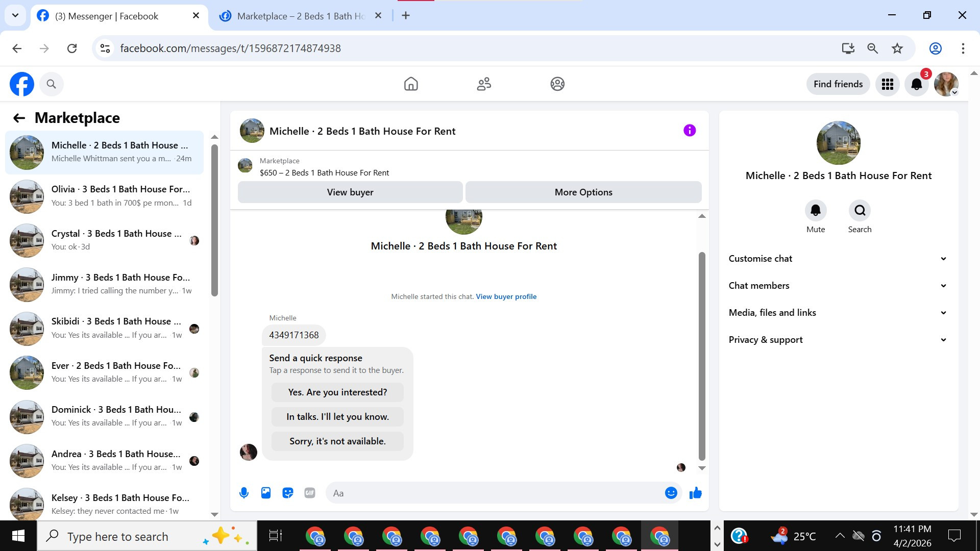Open the View buyer profile link
The width and height of the screenshot is (980, 551).
click(506, 296)
